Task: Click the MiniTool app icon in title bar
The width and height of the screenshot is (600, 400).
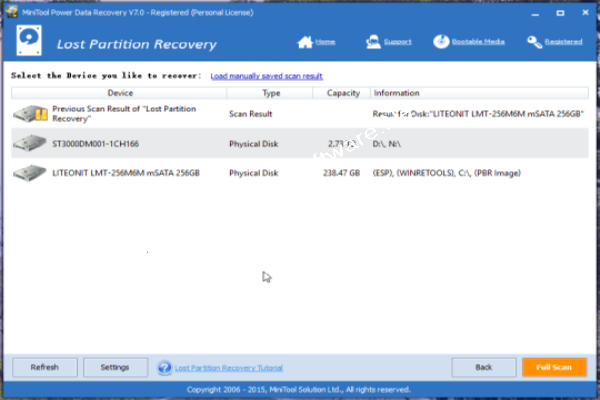Action: [x=11, y=12]
